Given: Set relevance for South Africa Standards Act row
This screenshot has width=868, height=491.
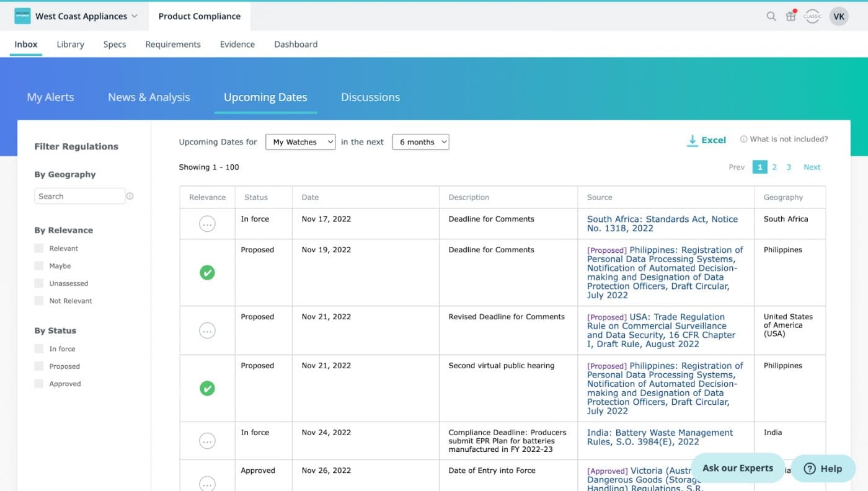Looking at the screenshot, I should click(x=207, y=224).
